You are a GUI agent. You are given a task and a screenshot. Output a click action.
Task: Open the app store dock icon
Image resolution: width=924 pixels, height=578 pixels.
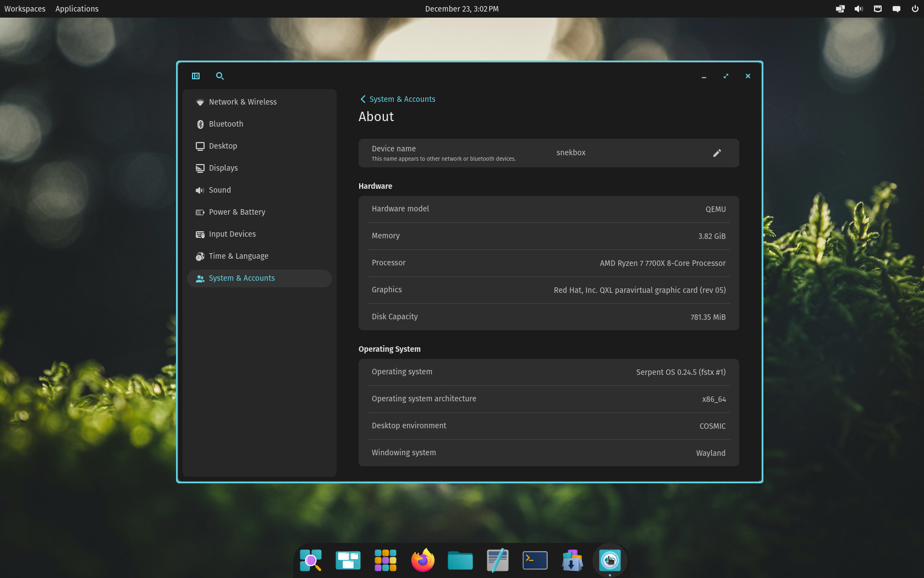click(573, 560)
